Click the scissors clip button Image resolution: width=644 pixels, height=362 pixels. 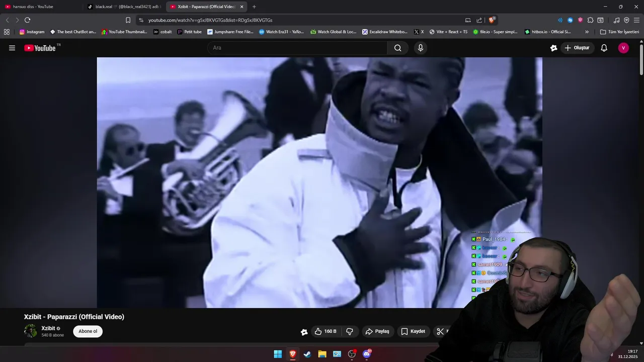click(x=441, y=331)
